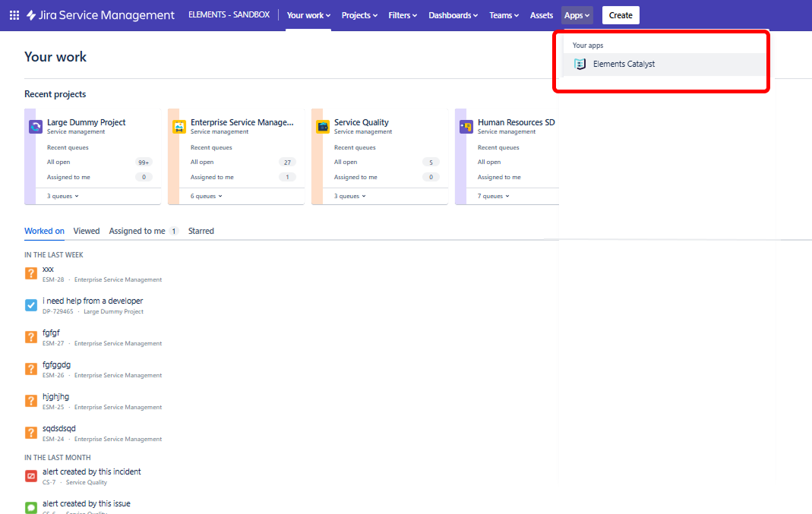Expand the 7 queues dropdown under Human Resources SD
This screenshot has height=514, width=812.
pyautogui.click(x=492, y=196)
